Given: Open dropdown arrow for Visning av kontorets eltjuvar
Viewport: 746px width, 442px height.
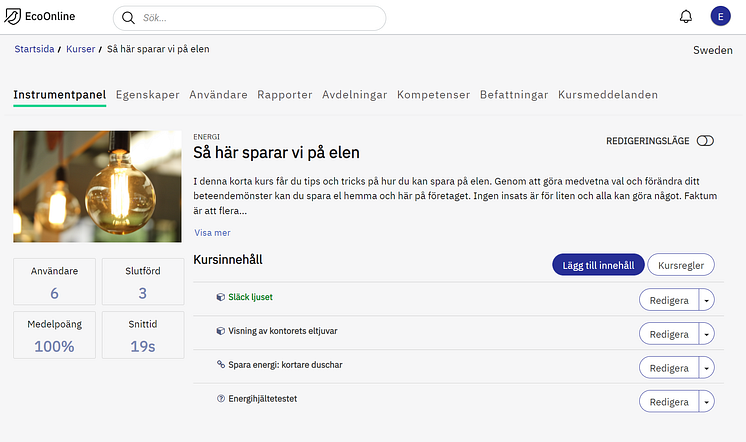Looking at the screenshot, I should 707,334.
